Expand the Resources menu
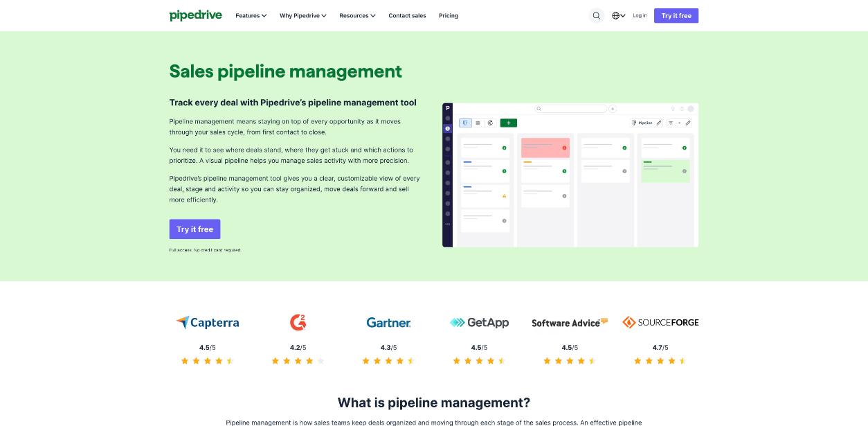Viewport: 868px width, 426px height. tap(357, 15)
